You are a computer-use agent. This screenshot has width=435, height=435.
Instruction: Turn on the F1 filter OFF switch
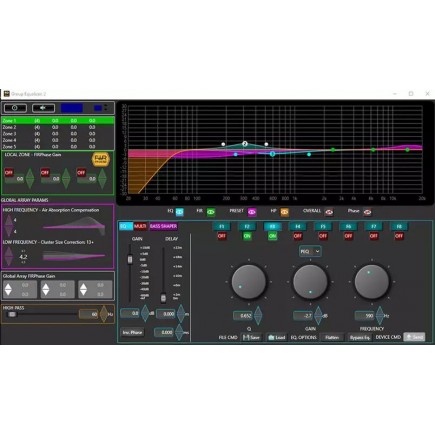pos(222,236)
